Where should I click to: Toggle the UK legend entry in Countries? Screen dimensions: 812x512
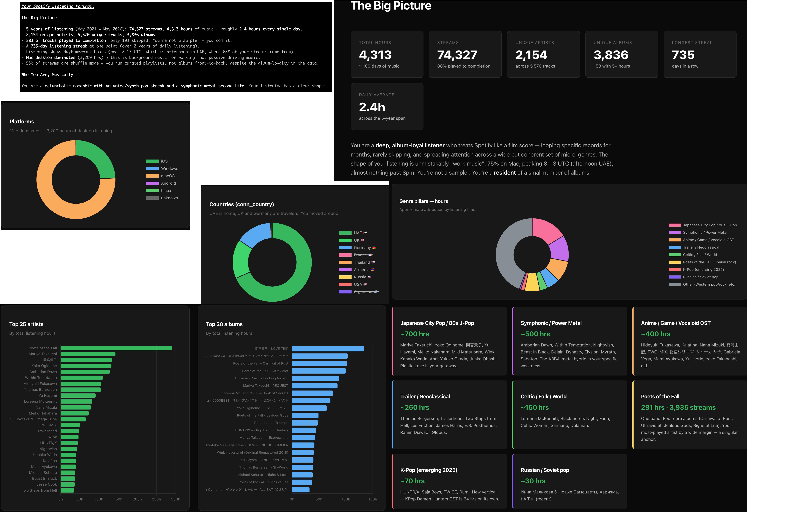point(352,240)
